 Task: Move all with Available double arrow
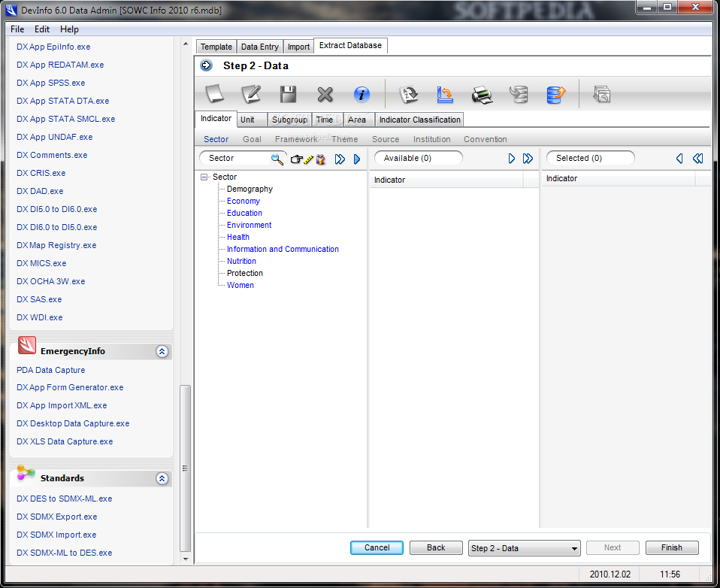[x=528, y=159]
